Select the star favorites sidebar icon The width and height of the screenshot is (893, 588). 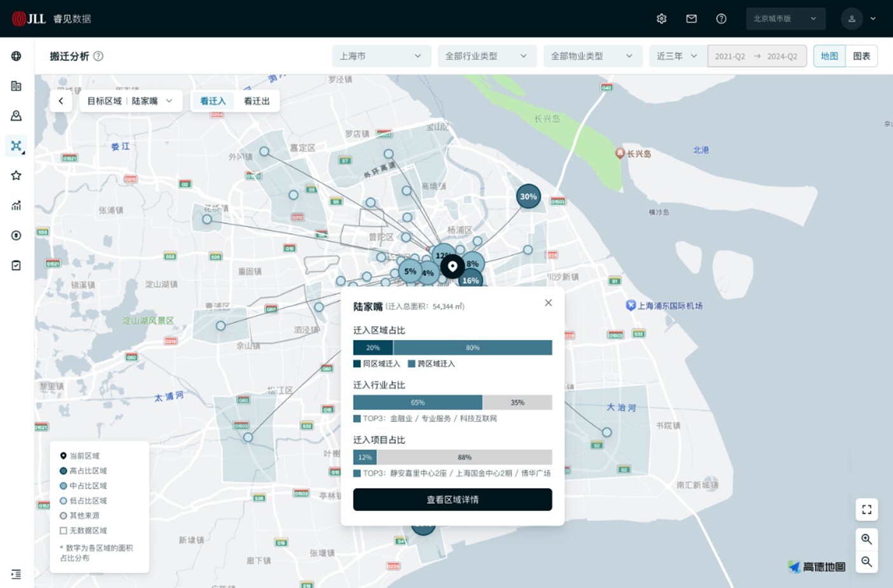click(x=17, y=175)
